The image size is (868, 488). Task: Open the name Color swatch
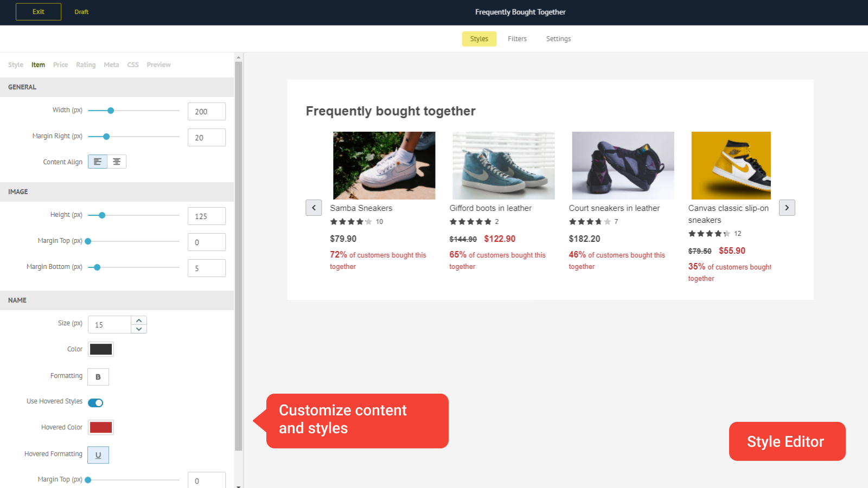[101, 349]
